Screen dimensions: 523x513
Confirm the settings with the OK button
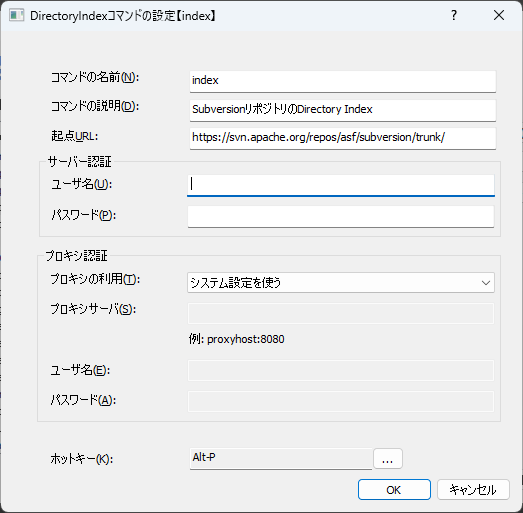click(394, 490)
